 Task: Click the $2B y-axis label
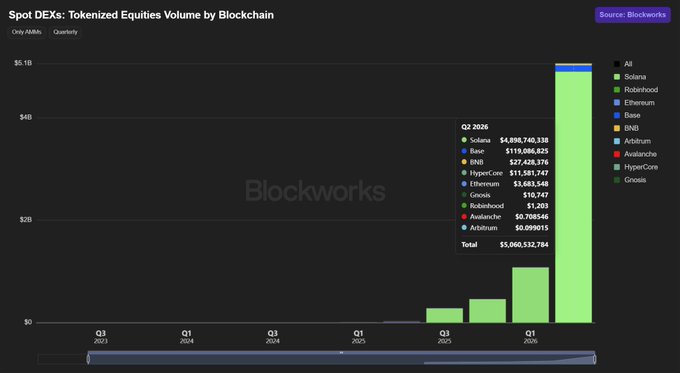pos(26,220)
